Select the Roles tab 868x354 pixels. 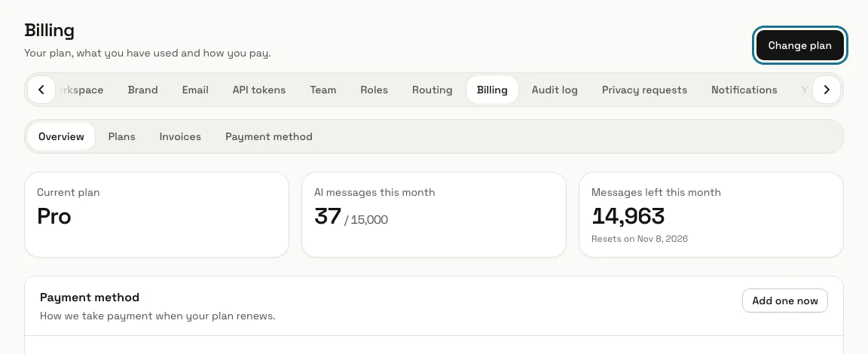point(374,90)
